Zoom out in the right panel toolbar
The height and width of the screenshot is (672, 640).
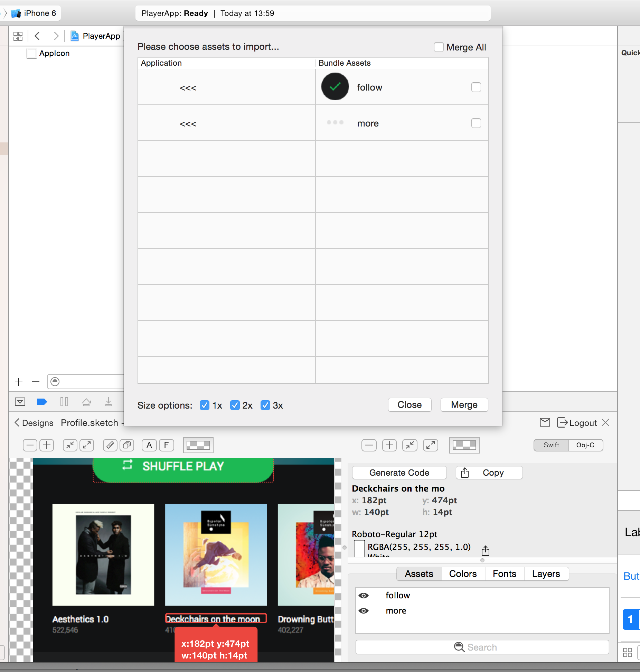(369, 445)
